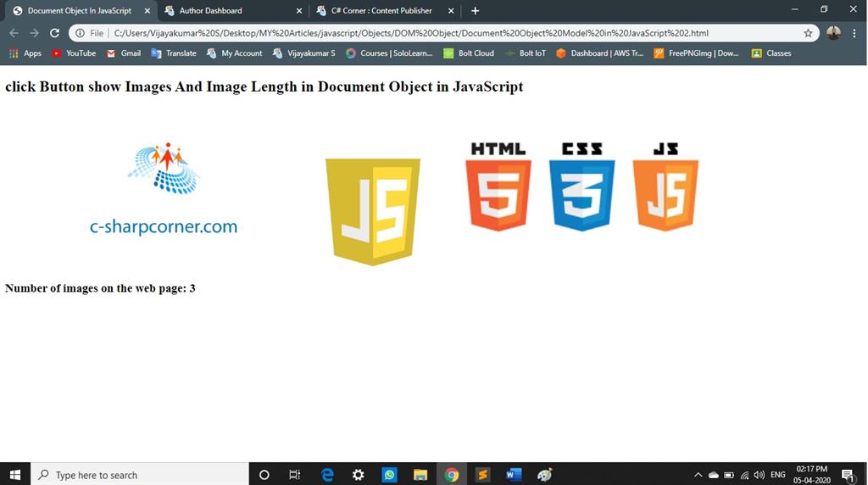
Task: Open Chrome's three-dot menu
Action: pyautogui.click(x=854, y=33)
